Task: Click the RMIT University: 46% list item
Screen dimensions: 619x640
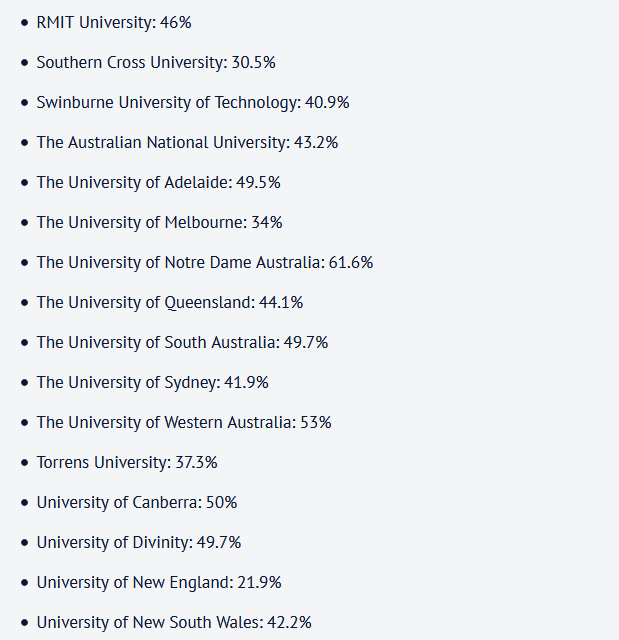Action: point(114,22)
